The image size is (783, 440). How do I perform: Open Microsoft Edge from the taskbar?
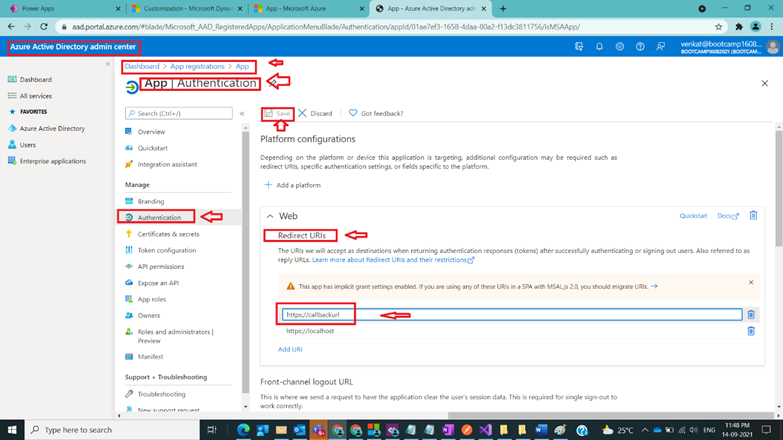click(x=243, y=430)
